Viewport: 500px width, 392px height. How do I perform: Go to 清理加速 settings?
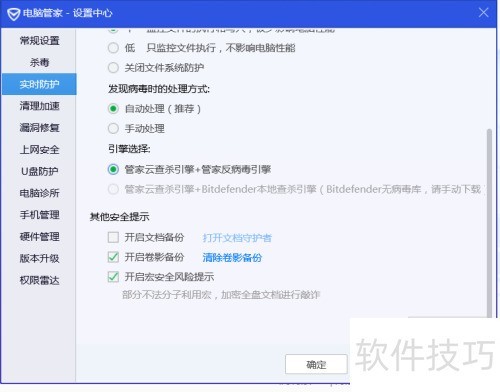pos(39,106)
